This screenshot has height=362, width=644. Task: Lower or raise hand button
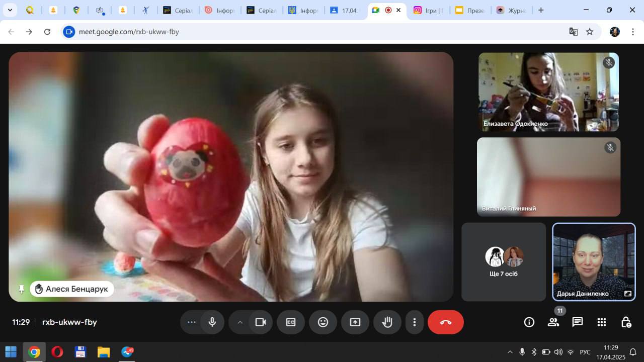(x=387, y=322)
